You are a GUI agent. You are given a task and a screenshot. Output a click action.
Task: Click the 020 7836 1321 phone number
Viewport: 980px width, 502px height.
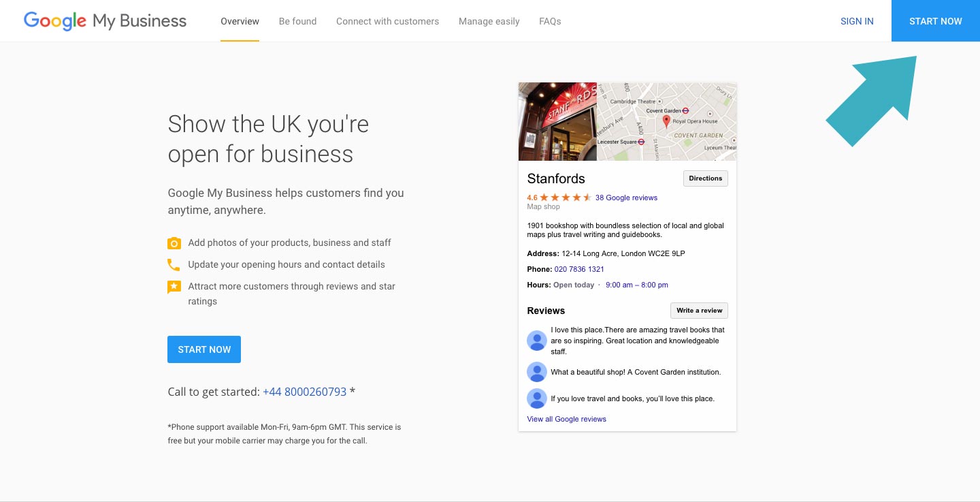(579, 269)
